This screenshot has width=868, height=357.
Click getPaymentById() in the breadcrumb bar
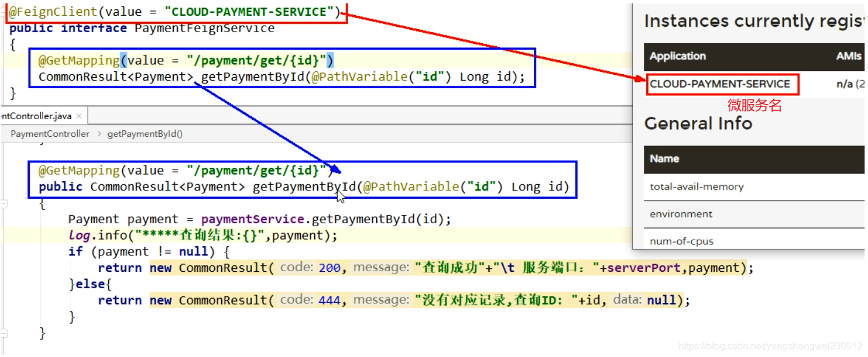tap(145, 134)
